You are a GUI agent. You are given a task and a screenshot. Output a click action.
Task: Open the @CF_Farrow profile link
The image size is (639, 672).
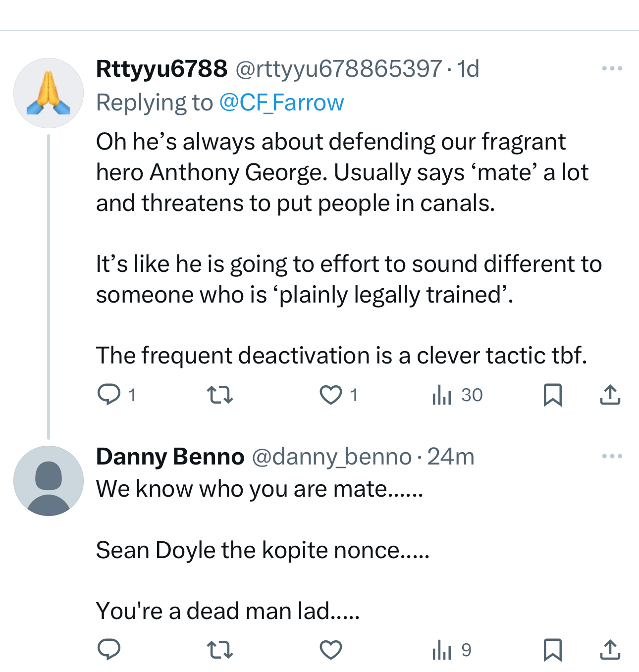pyautogui.click(x=281, y=103)
